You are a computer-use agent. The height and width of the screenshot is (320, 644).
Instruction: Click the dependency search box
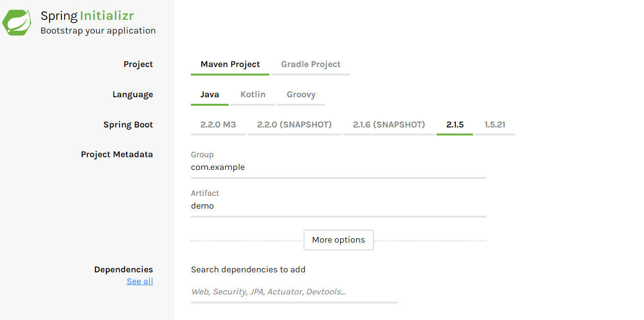tap(294, 292)
